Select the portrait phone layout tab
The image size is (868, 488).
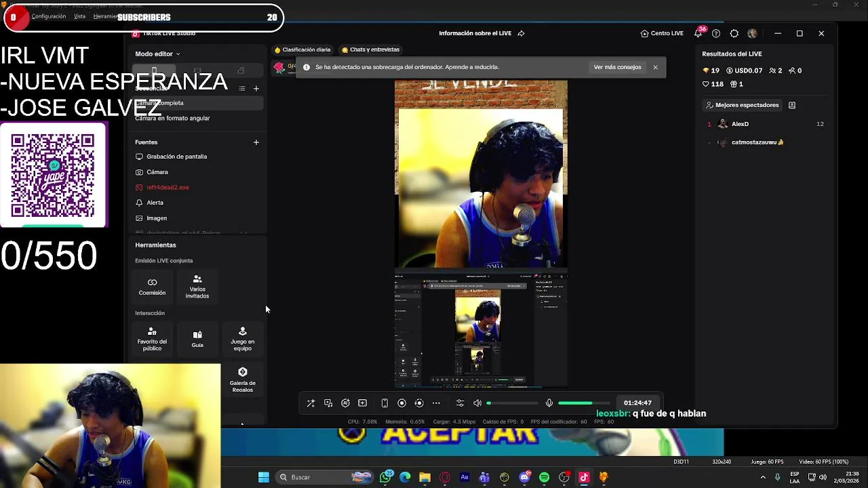pos(154,70)
